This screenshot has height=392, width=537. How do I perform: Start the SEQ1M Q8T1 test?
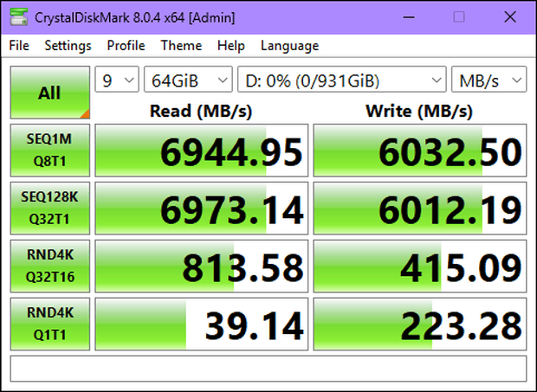click(50, 151)
